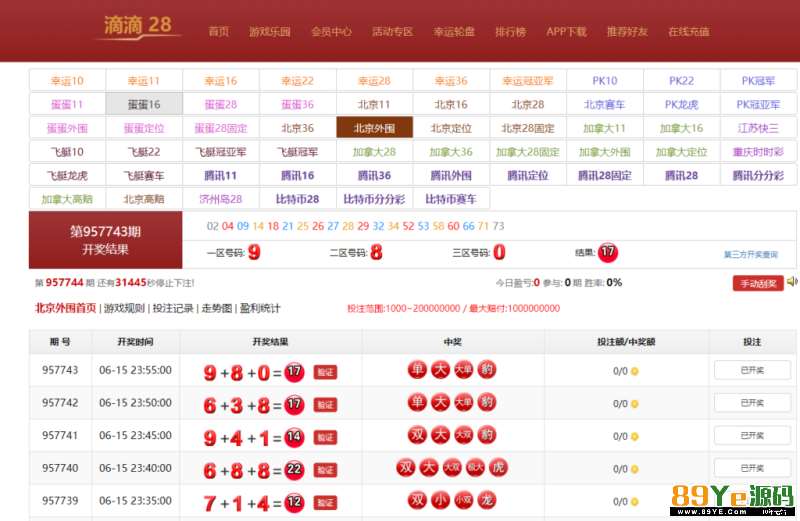Select the 幸运28 game tab
The width and height of the screenshot is (800, 521).
coord(374,81)
